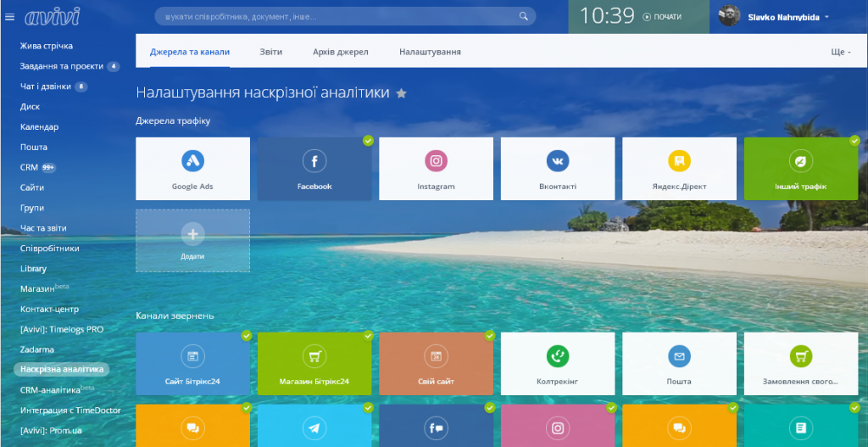868x447 pixels.
Task: Click the yellow chat bubbles icon below Сайт Бітрікс24
Action: tap(192, 428)
